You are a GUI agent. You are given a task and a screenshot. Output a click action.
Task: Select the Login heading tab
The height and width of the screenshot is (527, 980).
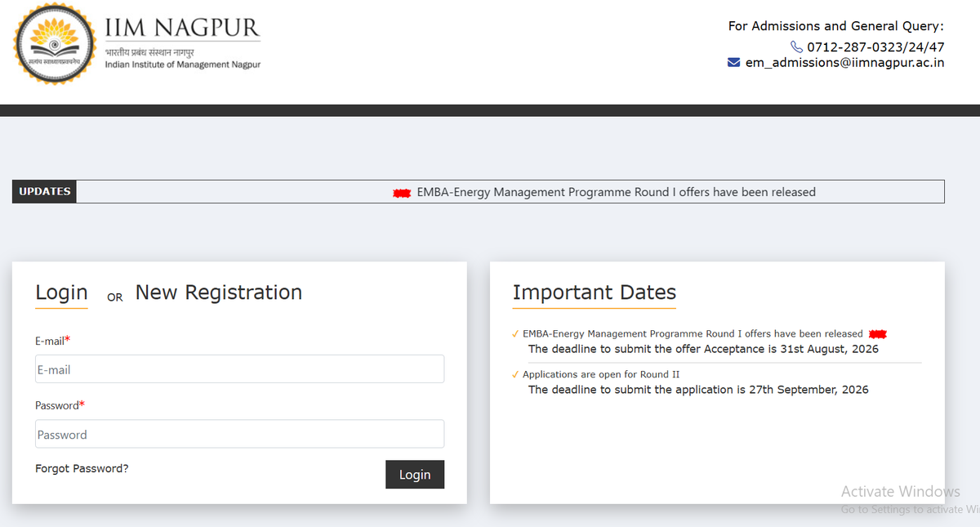(61, 293)
